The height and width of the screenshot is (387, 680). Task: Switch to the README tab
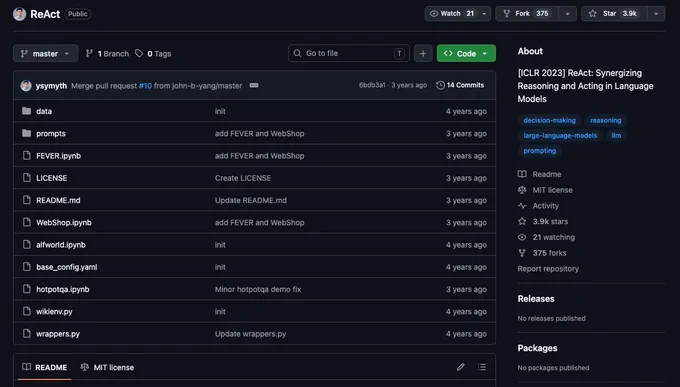[x=45, y=367]
